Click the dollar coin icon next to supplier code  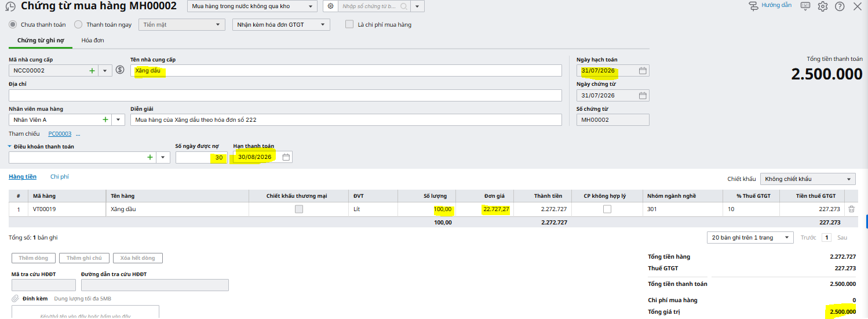[120, 70]
